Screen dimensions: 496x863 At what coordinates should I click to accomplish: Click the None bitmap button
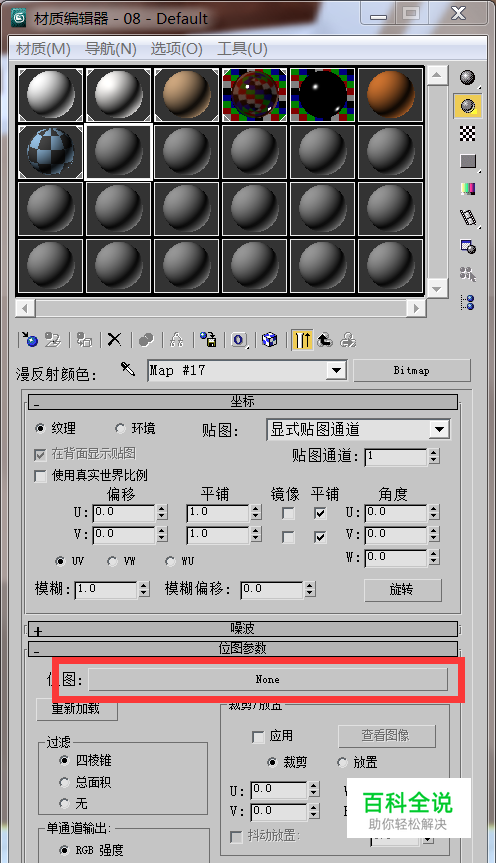(268, 680)
